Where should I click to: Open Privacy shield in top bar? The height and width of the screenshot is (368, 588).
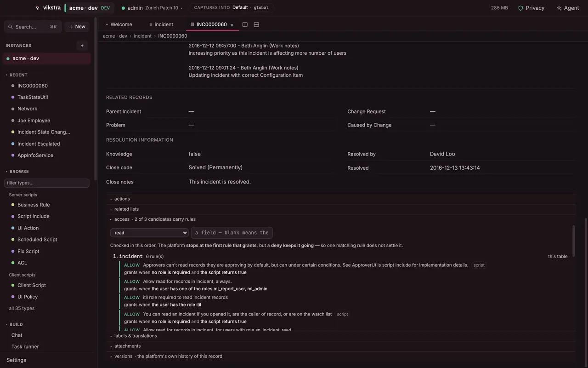pos(531,8)
